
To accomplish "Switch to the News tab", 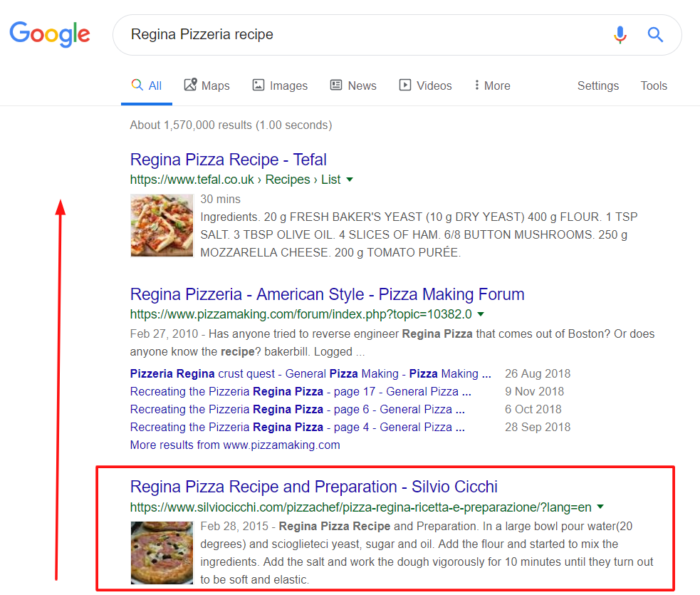I will point(353,86).
